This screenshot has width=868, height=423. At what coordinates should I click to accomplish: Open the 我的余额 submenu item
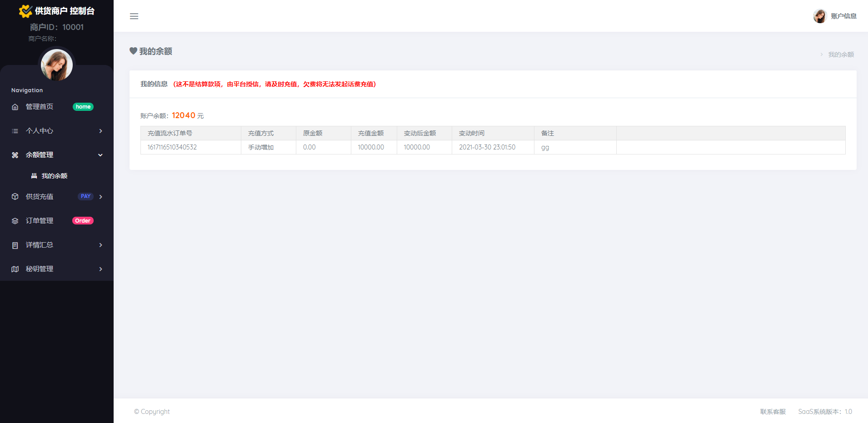coord(54,176)
